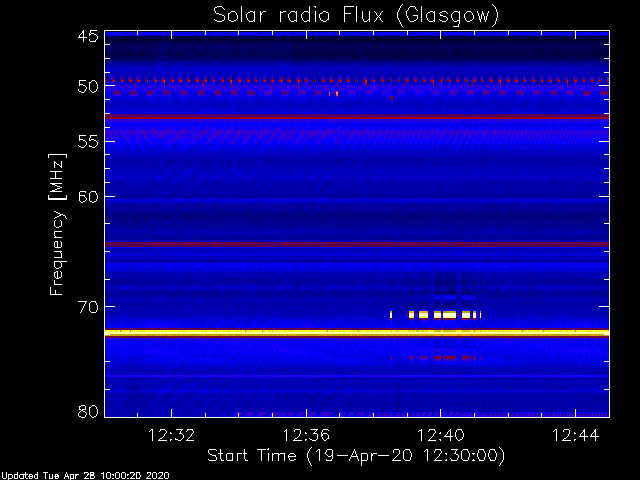This screenshot has height=480, width=640.
Task: Click the frequency tick label "70"
Action: [88, 307]
